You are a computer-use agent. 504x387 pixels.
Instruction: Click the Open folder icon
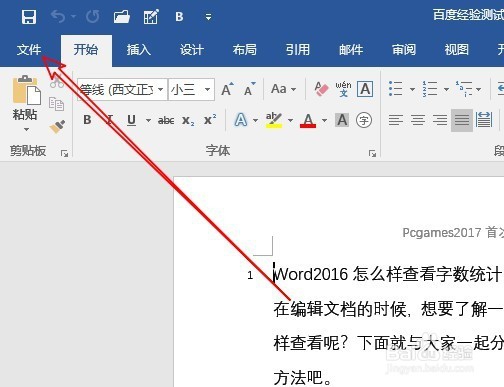(121, 16)
